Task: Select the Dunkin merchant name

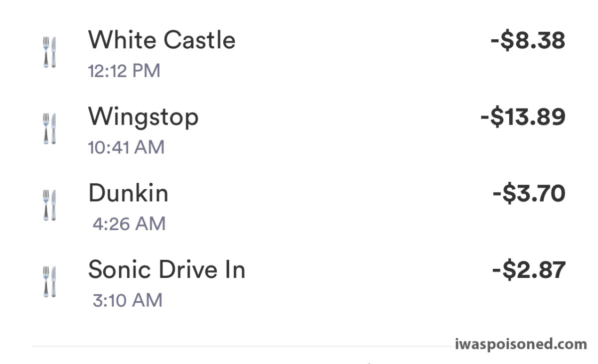Action: [129, 193]
